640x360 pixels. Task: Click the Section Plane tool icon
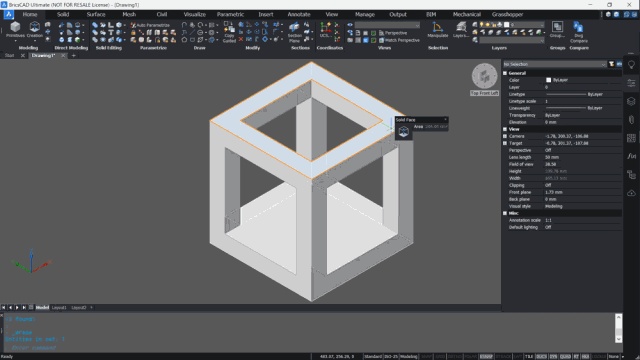click(x=294, y=32)
